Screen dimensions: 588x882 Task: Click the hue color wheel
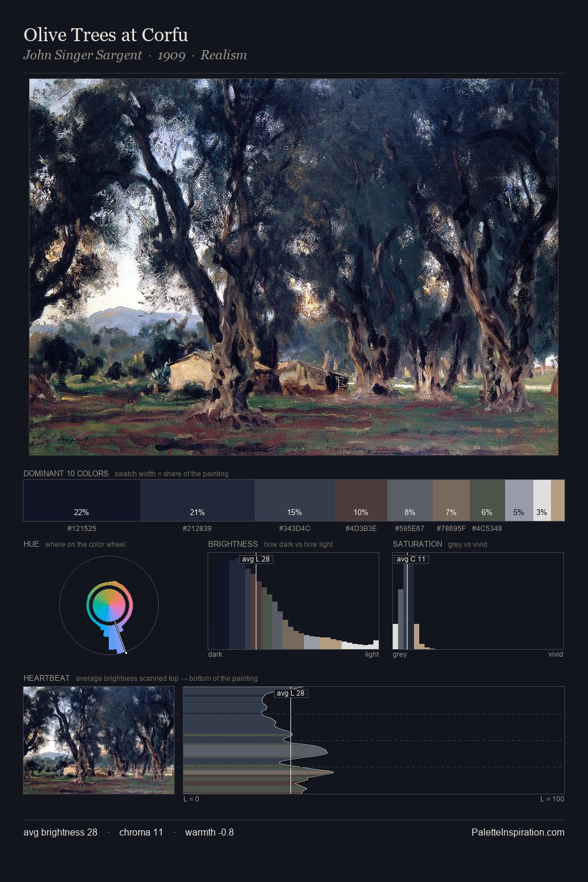click(x=109, y=605)
